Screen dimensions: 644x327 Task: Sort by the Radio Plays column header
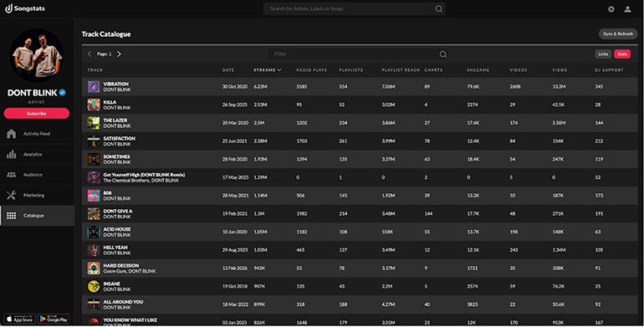coord(312,70)
